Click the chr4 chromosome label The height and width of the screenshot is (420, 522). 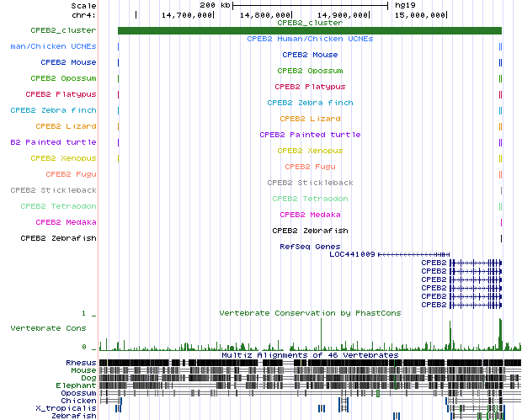pyautogui.click(x=84, y=15)
